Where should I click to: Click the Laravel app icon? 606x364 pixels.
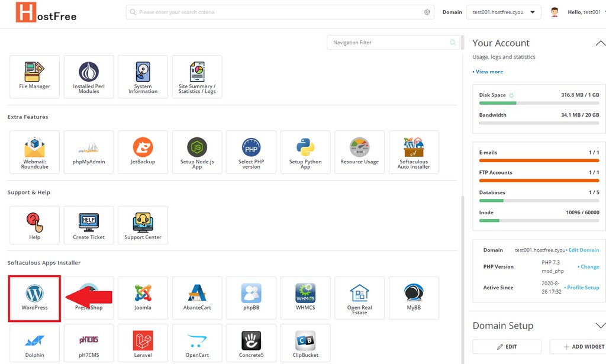[143, 344]
